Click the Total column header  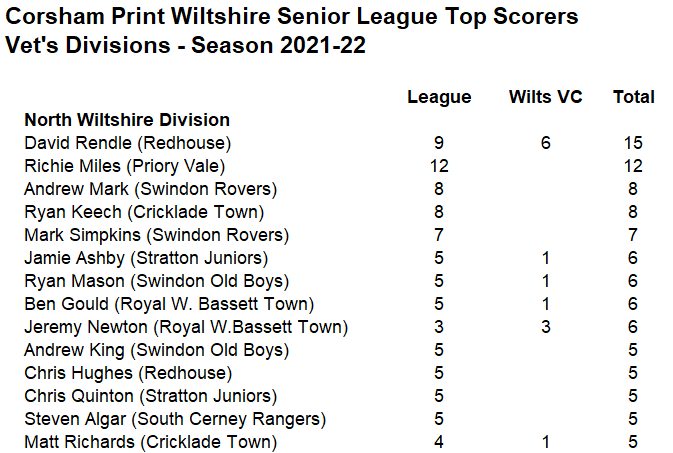(x=634, y=97)
